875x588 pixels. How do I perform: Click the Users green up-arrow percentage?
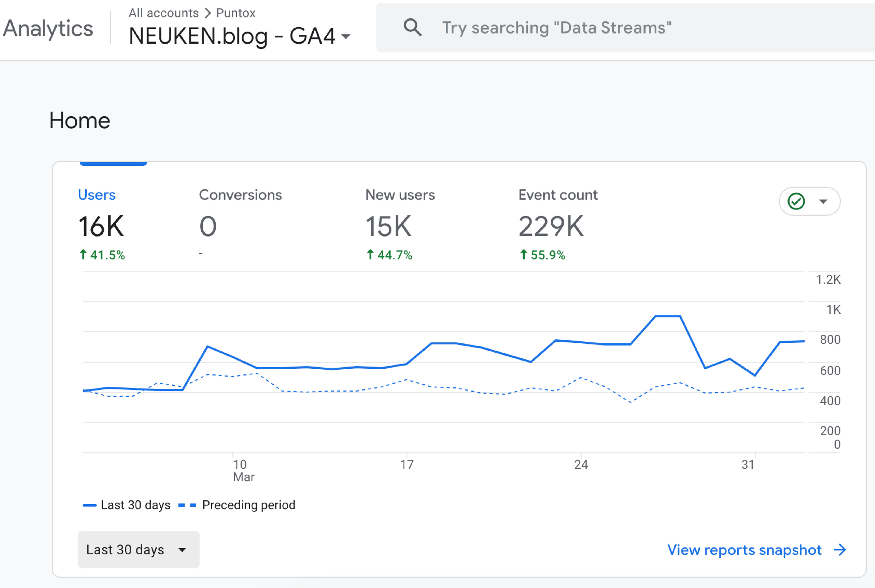pos(102,255)
